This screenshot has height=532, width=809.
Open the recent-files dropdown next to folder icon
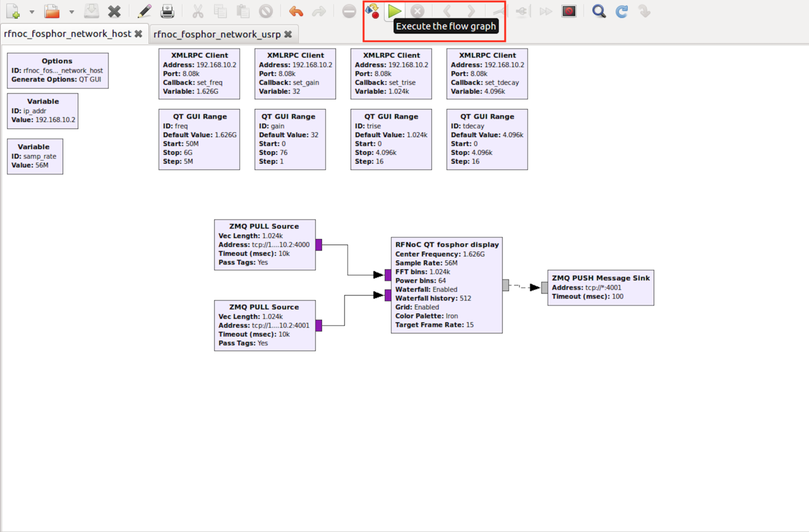72,10
